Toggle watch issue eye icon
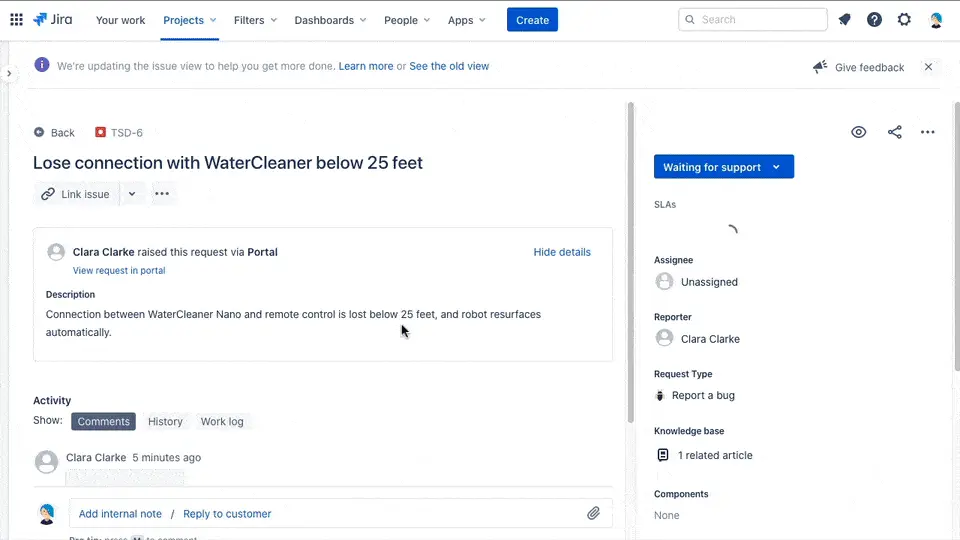The width and height of the screenshot is (960, 540). (858, 132)
